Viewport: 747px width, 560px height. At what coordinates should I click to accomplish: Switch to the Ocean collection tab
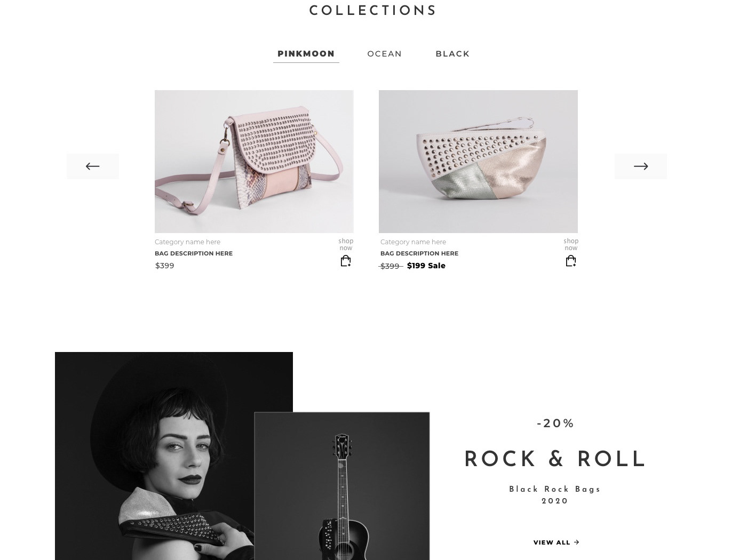[385, 54]
